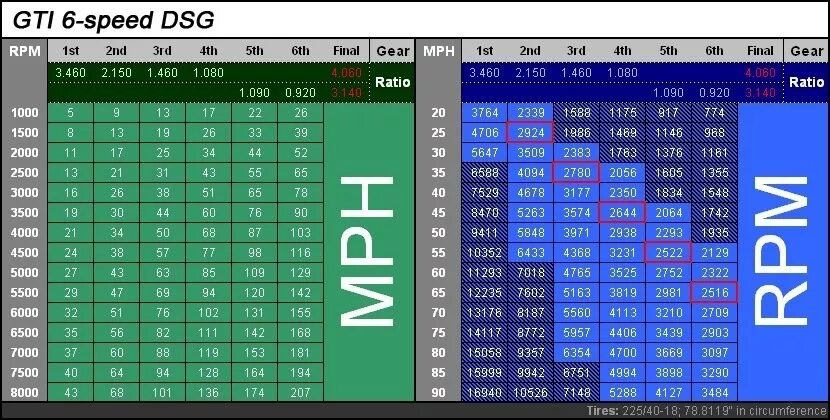
Task: Click the 3rd gear value at 4000 RPM
Action: pos(163,233)
